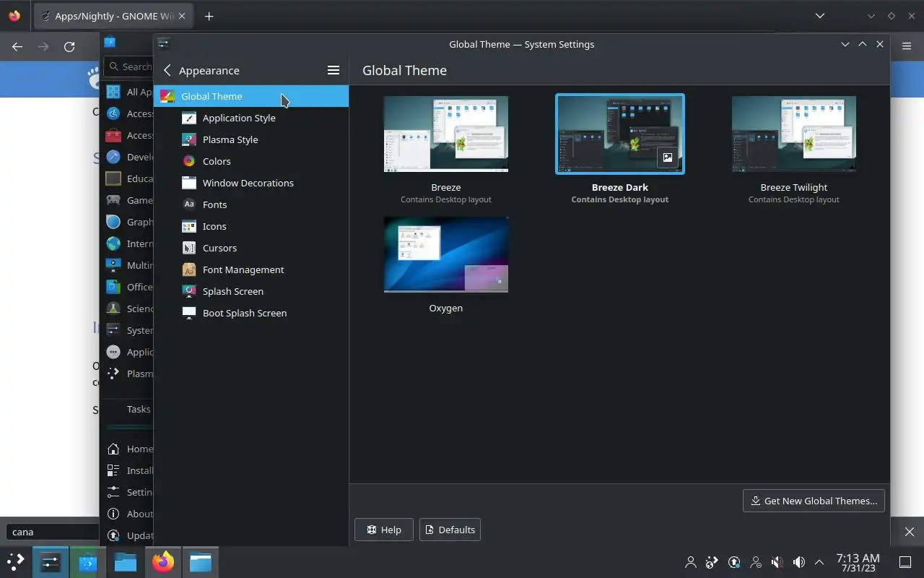Select the Breeze Dark theme thumbnail

619,134
